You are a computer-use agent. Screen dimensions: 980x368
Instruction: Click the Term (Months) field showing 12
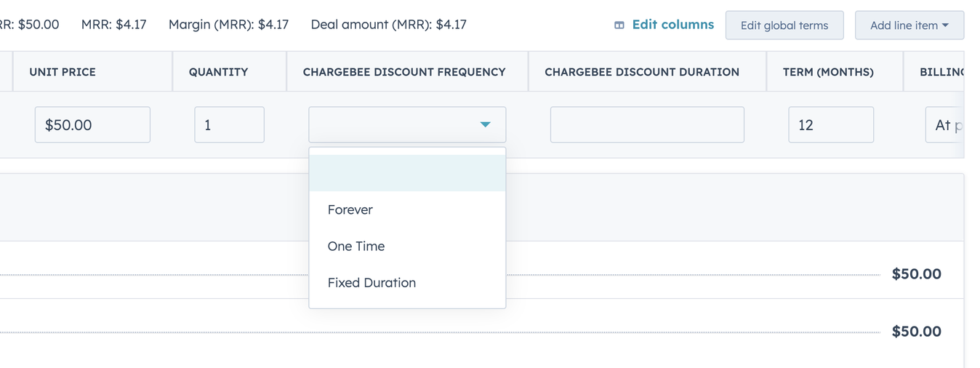point(831,125)
